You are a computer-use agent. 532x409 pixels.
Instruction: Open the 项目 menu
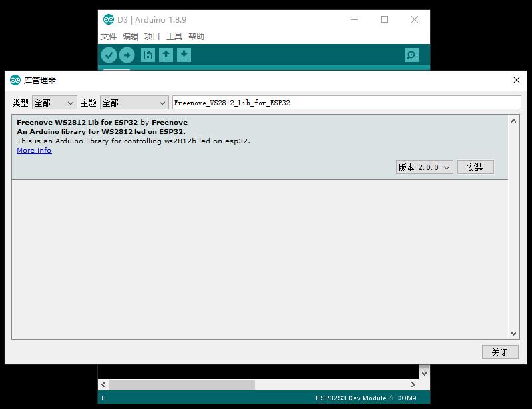152,37
